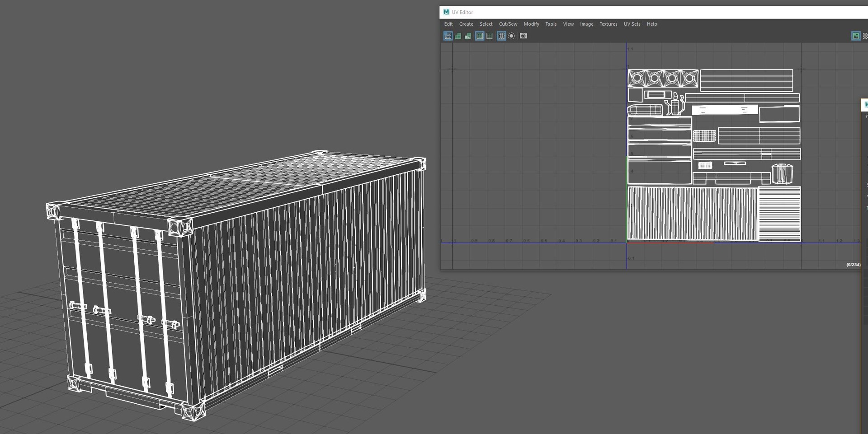Open the UV Sets menu
The height and width of the screenshot is (434, 868).
coord(632,24)
